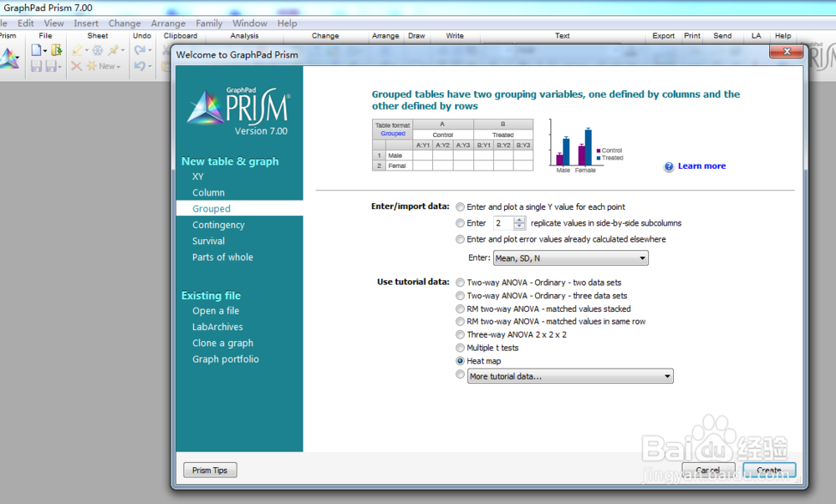Open the More tutorial data dropdown

click(x=569, y=375)
